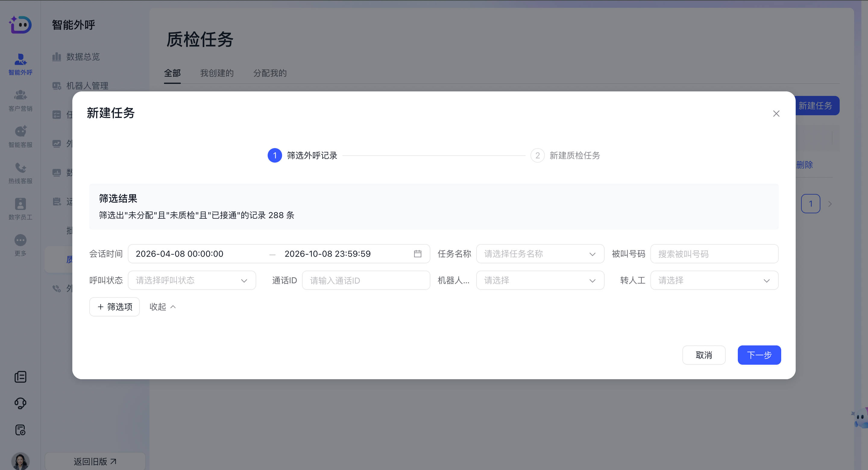Switch to the 分配我的 tab

[x=270, y=73]
